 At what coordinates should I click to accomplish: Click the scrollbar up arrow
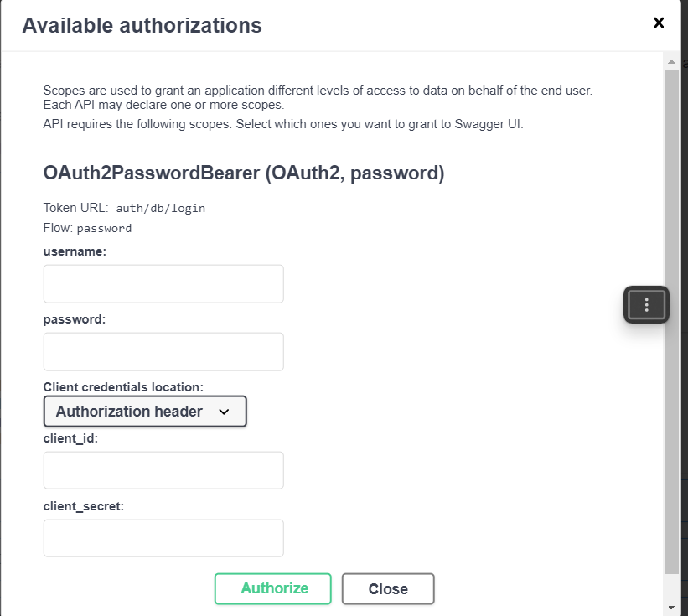(x=671, y=62)
